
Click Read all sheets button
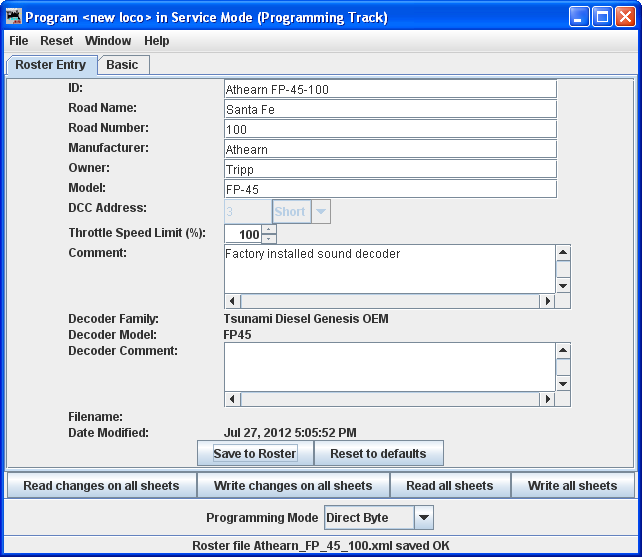449,486
